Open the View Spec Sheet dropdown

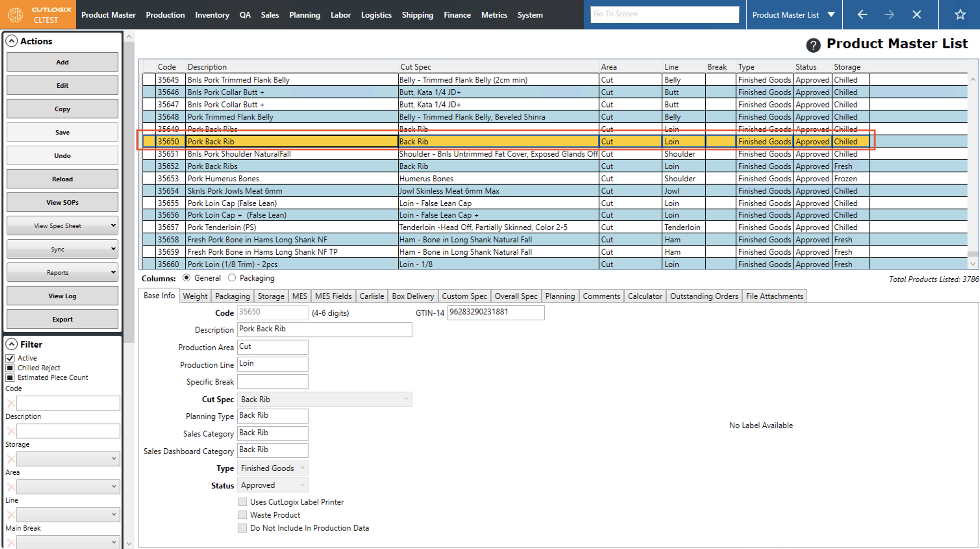coord(62,226)
